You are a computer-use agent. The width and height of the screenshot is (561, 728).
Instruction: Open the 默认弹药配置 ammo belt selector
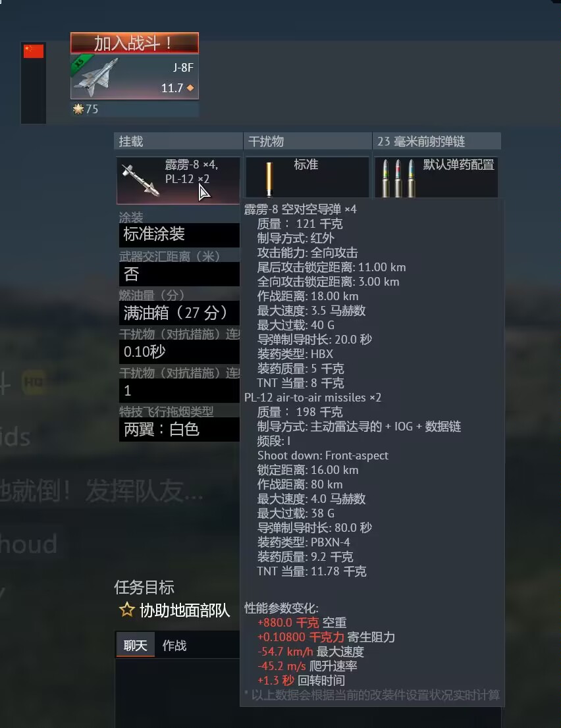(x=437, y=177)
